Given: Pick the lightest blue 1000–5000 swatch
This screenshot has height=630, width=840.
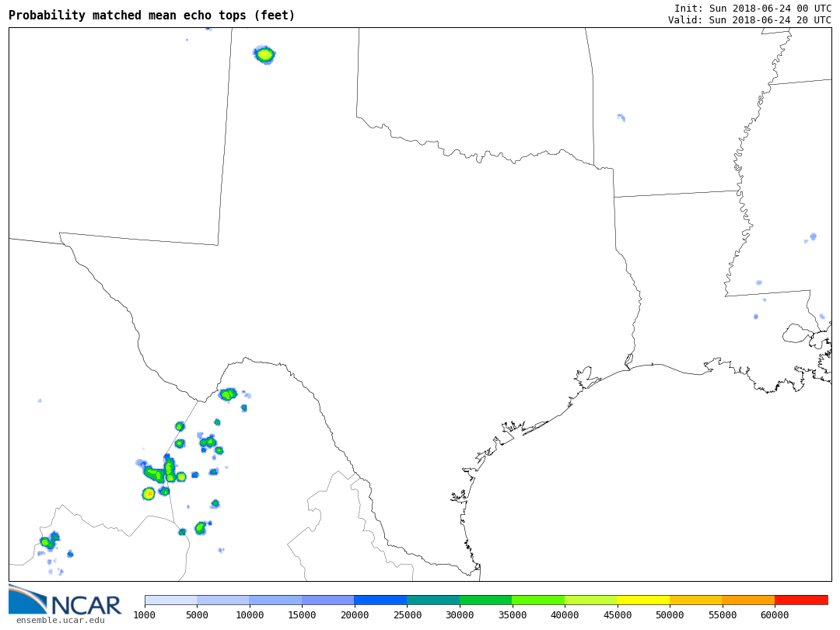Looking at the screenshot, I should point(170,600).
